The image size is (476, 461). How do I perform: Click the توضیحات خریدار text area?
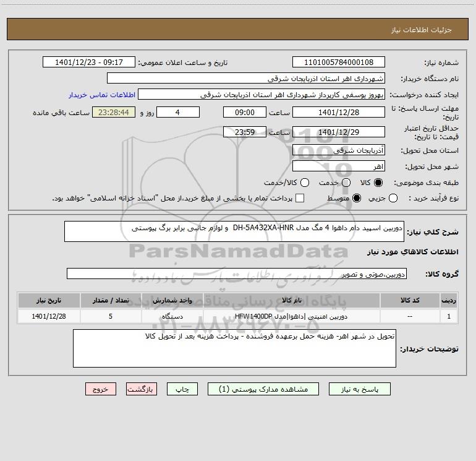click(234, 348)
